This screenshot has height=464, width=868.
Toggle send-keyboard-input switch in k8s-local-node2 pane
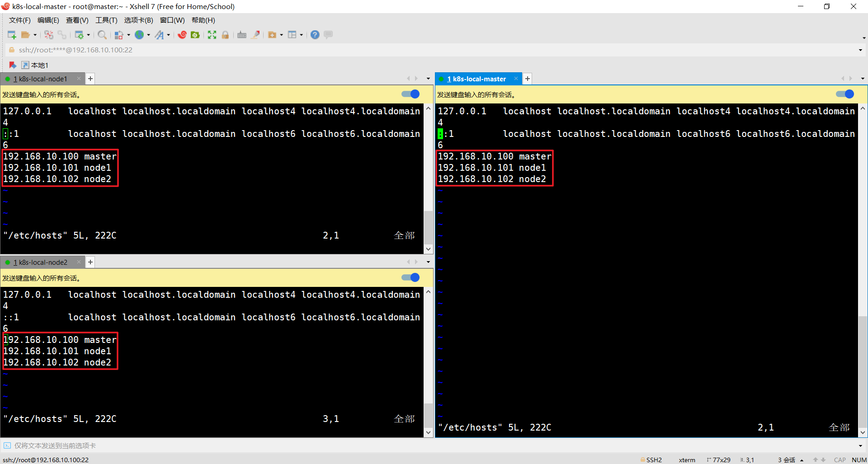tap(410, 277)
